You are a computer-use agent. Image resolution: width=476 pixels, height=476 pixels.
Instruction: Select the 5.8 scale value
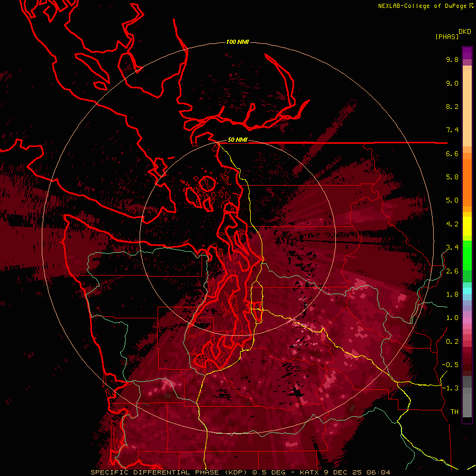(452, 177)
